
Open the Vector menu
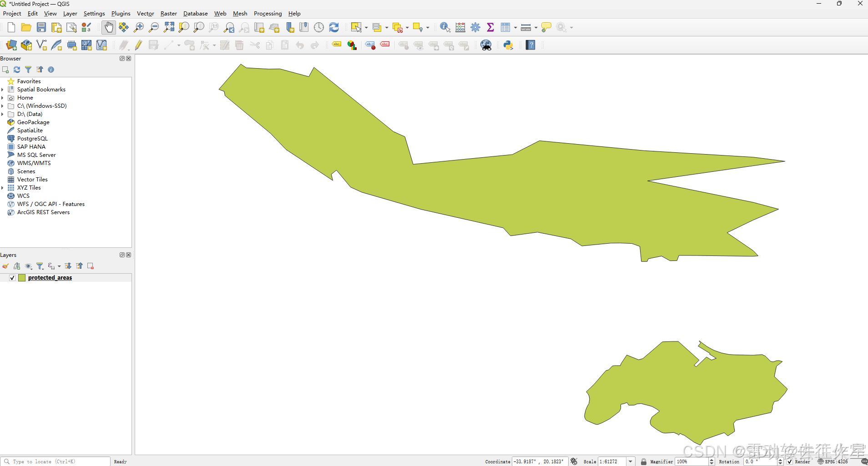[x=145, y=14]
